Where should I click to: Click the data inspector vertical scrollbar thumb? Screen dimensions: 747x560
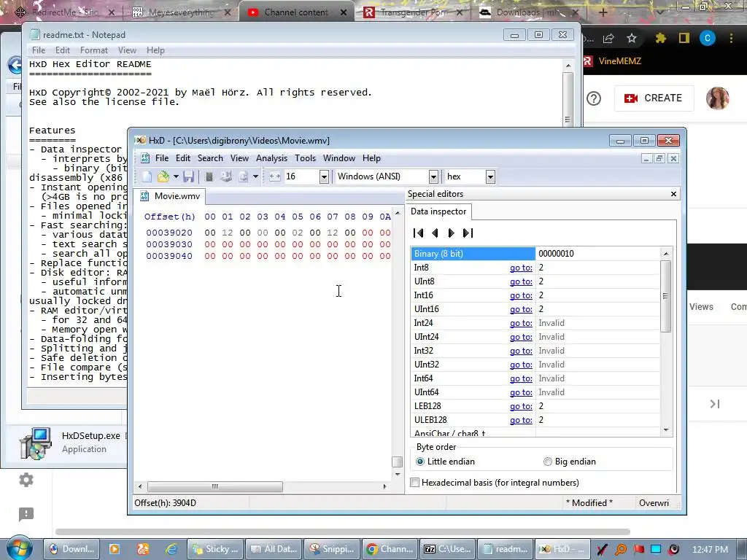coord(665,296)
